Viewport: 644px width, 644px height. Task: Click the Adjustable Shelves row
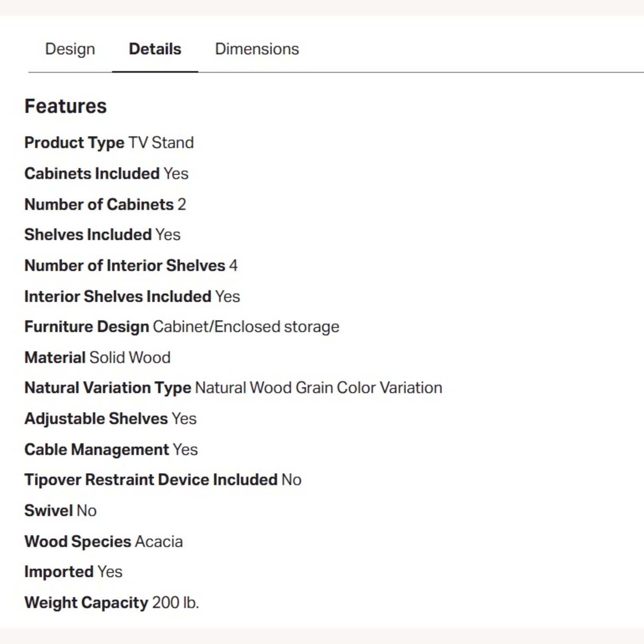[x=110, y=419]
